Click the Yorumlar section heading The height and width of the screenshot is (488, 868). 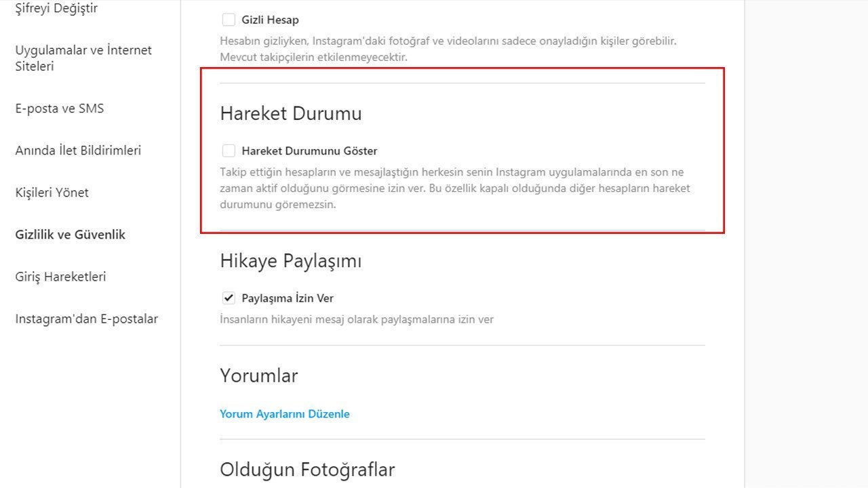pos(259,375)
